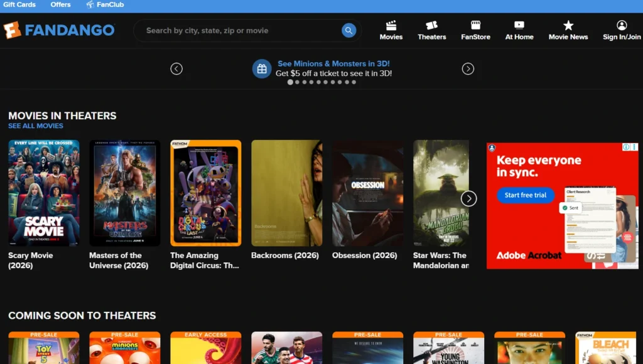This screenshot has height=364, width=643.
Task: Click the AdChoices info icon on ad
Action: tap(626, 147)
